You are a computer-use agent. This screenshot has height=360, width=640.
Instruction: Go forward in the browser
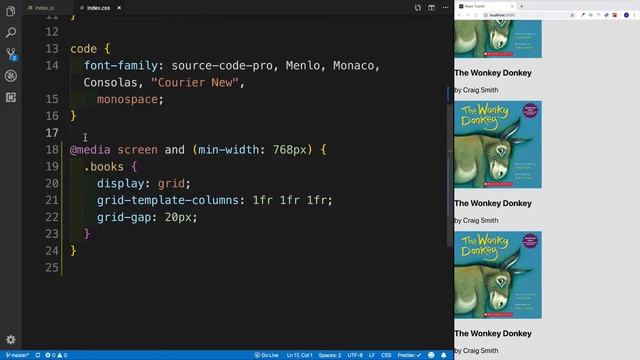point(467,15)
